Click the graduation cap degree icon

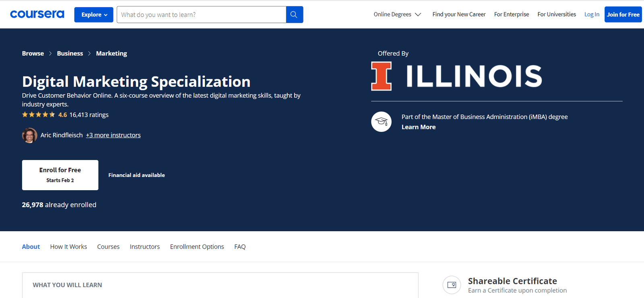pyautogui.click(x=381, y=121)
